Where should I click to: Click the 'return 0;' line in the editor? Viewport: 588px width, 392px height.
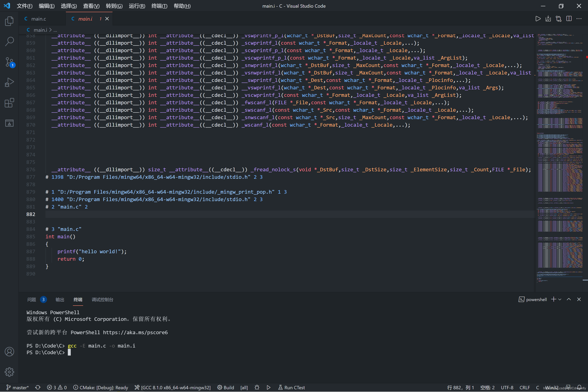71,259
